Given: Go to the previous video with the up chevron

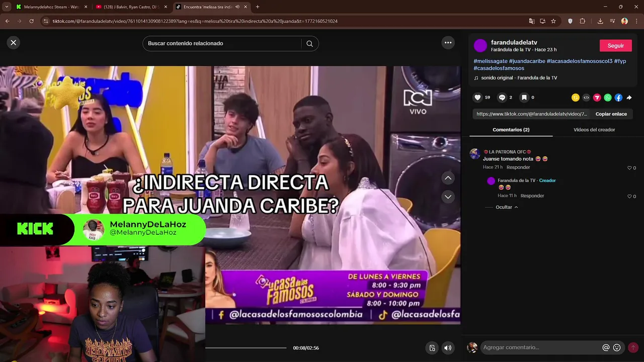Looking at the screenshot, I should [448, 178].
